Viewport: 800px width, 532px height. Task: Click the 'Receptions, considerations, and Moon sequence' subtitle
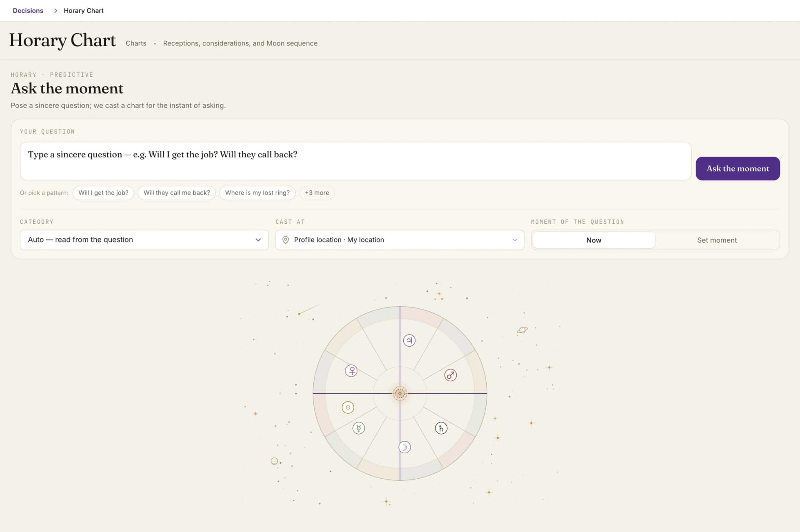[240, 43]
